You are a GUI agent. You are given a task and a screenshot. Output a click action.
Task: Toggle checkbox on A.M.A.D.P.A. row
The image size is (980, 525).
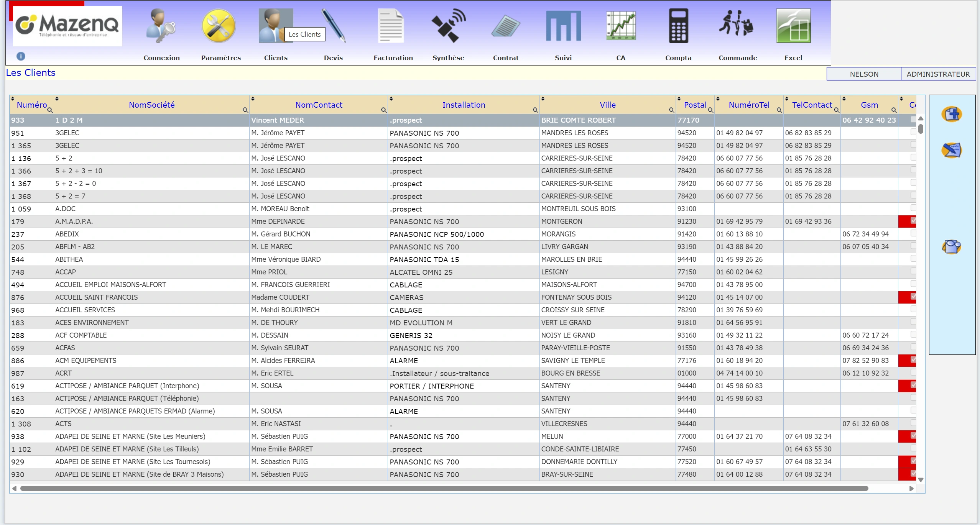coord(913,220)
